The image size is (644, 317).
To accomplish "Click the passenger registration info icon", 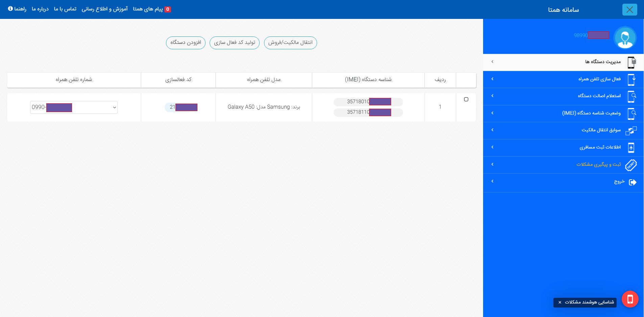I will [x=631, y=148].
